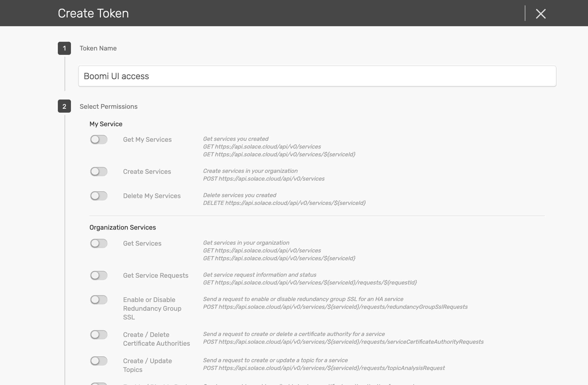Click the My Service section header
Image resolution: width=588 pixels, height=385 pixels.
coord(106,124)
